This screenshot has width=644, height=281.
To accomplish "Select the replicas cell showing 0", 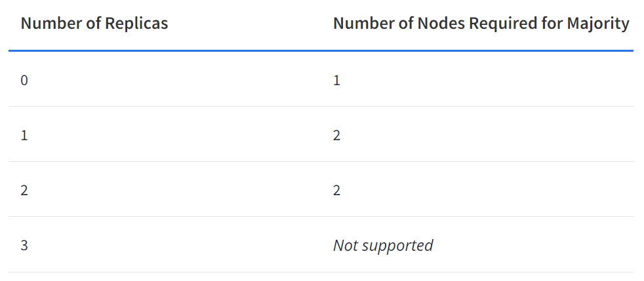I will (24, 81).
